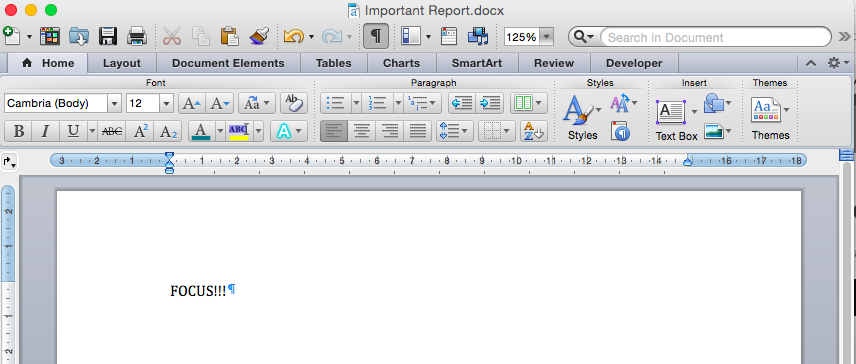Image resolution: width=856 pixels, height=364 pixels.
Task: Click the Sort A-Z icon
Action: coord(534,132)
